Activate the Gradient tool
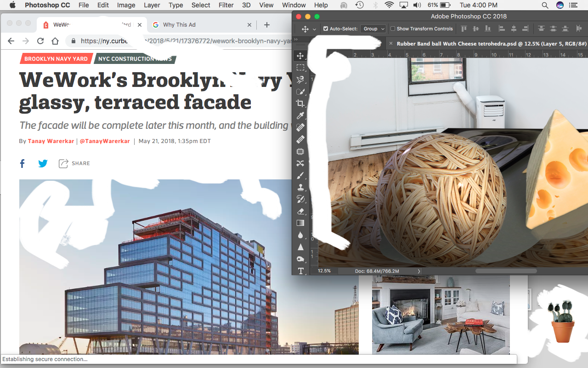The image size is (588, 368). [300, 223]
